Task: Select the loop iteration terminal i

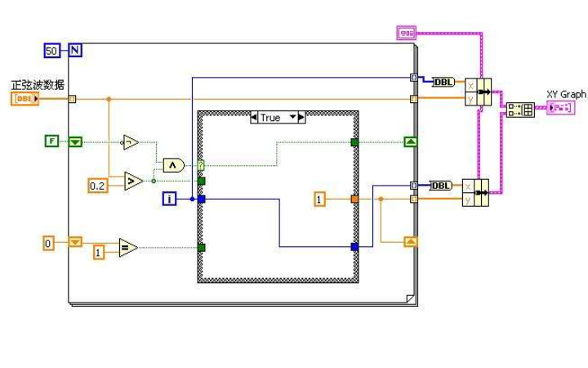Action: click(x=170, y=198)
